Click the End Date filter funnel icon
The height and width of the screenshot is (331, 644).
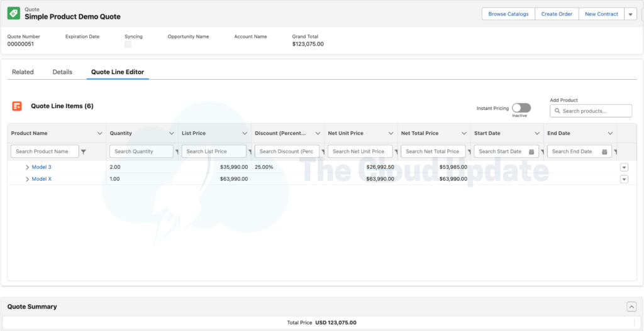(615, 152)
